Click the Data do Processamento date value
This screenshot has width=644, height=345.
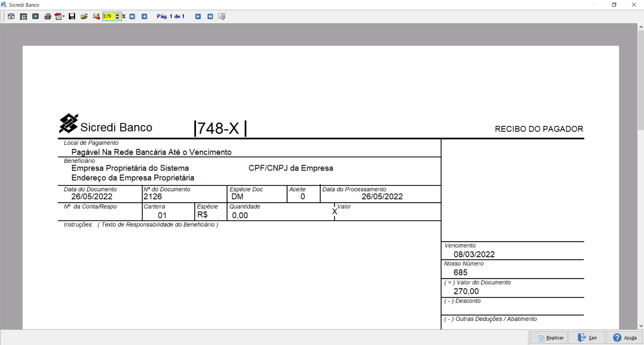pos(382,197)
